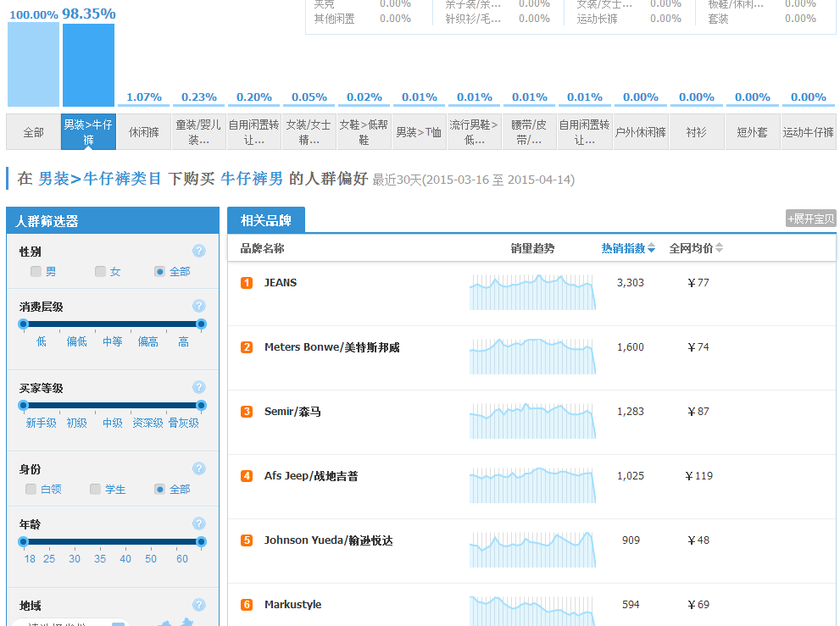Open the help icon beside 身份
Viewport: 840px width, 626px height.
(x=198, y=468)
